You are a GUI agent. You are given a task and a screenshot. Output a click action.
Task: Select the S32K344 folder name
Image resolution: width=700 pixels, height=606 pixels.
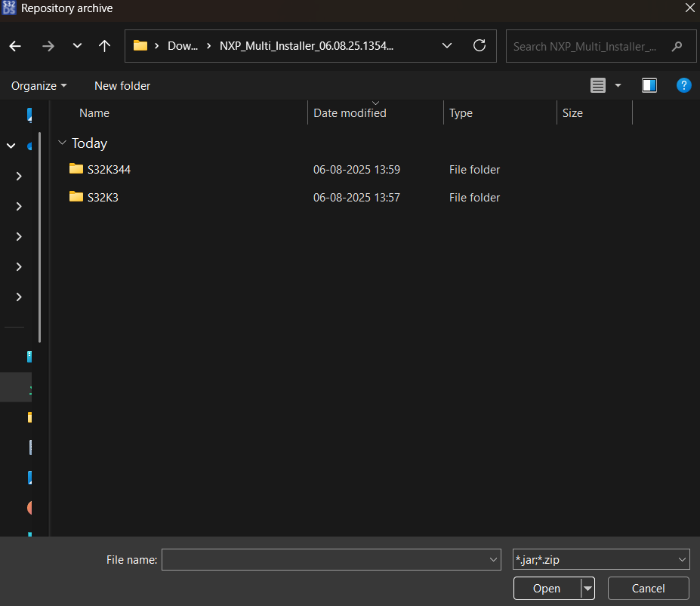(x=109, y=170)
